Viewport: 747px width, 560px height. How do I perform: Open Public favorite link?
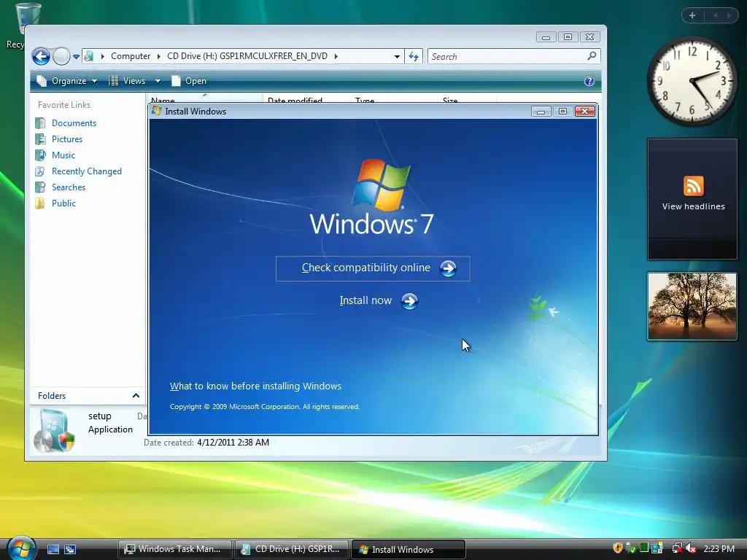(64, 203)
